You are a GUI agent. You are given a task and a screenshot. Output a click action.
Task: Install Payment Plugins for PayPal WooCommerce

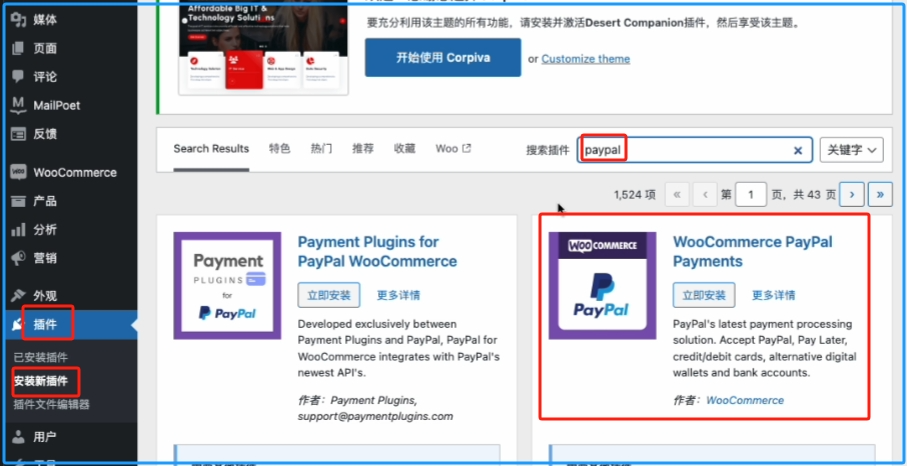click(329, 295)
